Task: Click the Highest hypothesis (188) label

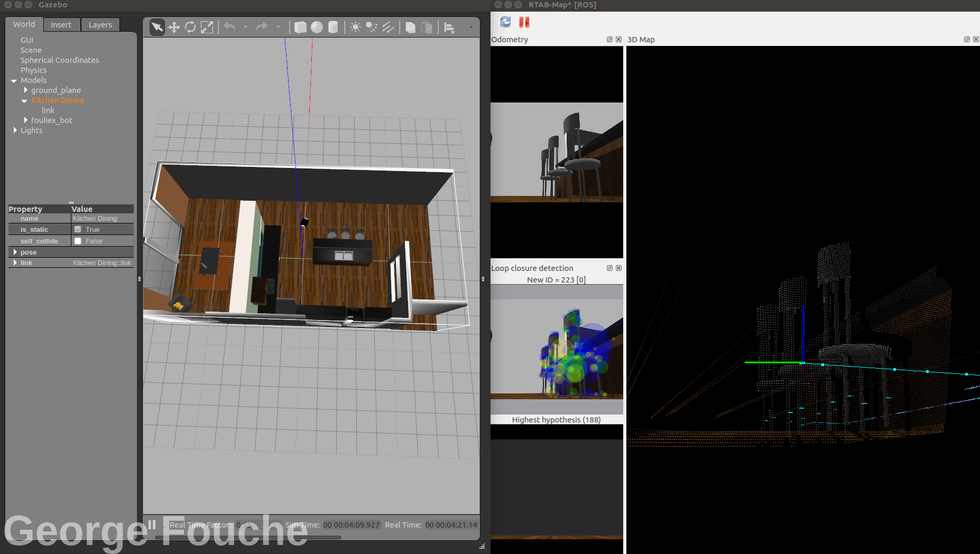Action: coord(556,420)
